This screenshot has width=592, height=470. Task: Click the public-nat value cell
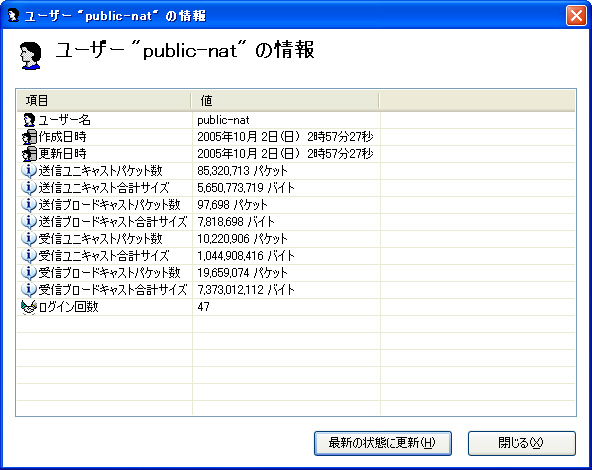286,120
